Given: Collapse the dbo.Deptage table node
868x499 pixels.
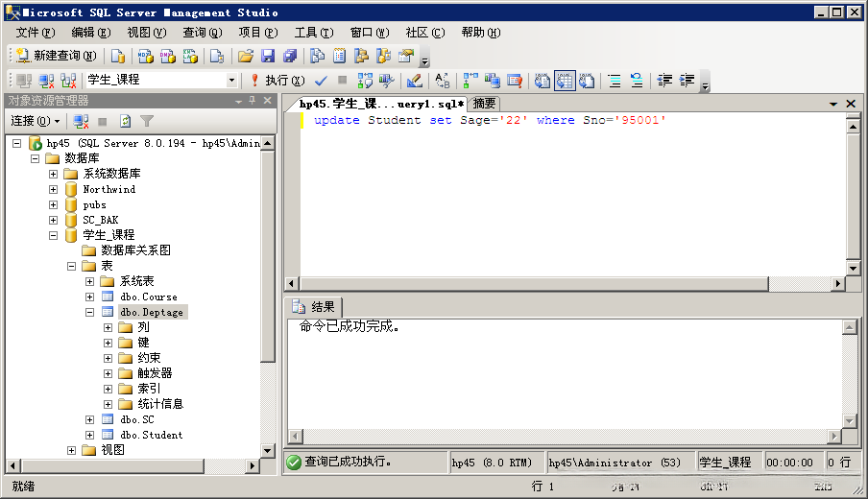Looking at the screenshot, I should pyautogui.click(x=89, y=312).
